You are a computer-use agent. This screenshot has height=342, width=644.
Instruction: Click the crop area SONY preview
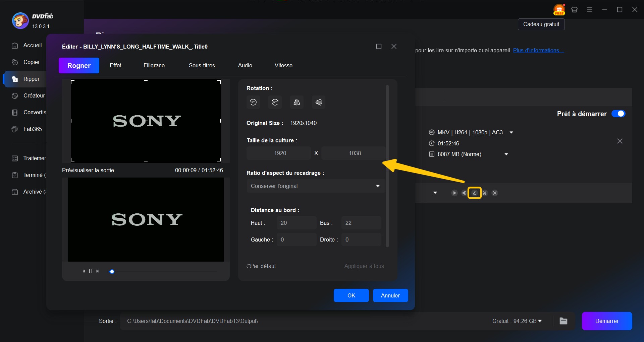(x=146, y=121)
